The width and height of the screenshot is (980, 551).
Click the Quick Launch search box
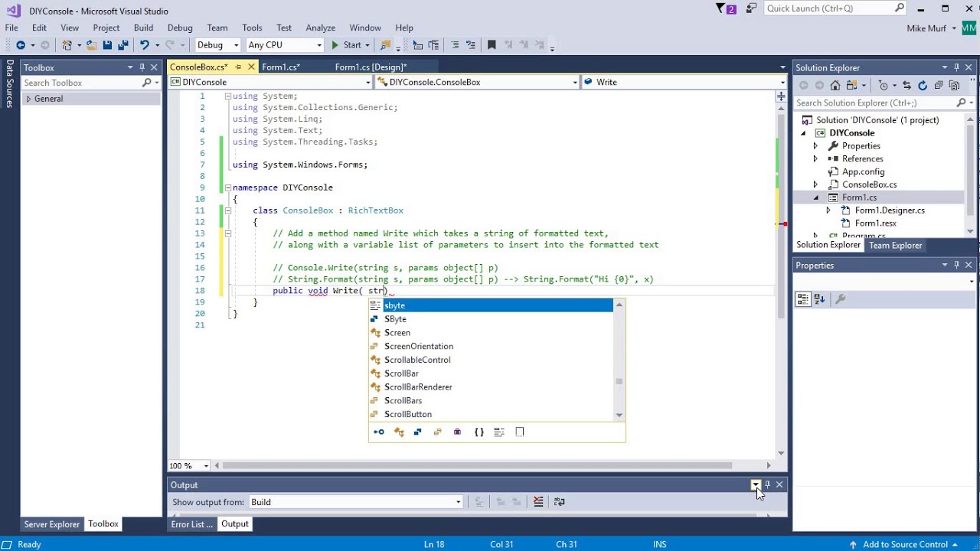[836, 8]
